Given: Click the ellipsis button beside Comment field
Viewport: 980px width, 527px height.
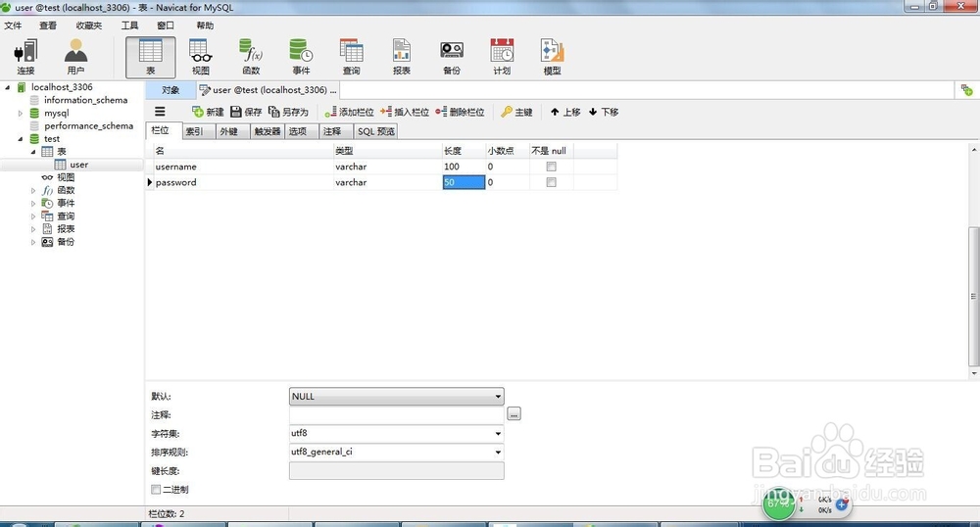Looking at the screenshot, I should [514, 414].
